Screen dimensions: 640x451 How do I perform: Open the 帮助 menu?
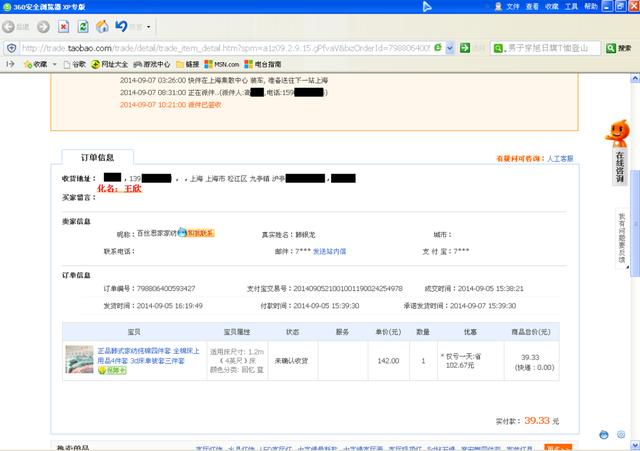point(591,7)
